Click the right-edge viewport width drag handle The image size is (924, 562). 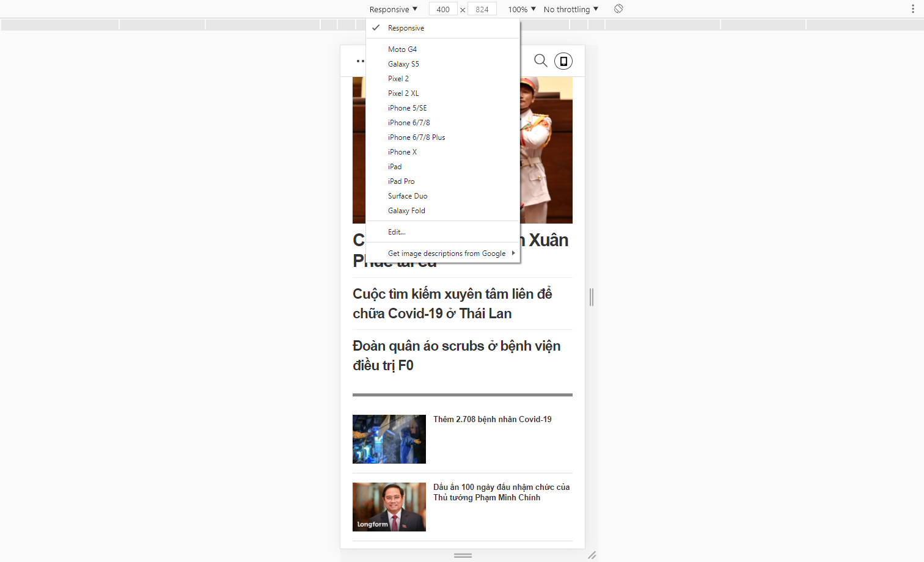pyautogui.click(x=591, y=297)
